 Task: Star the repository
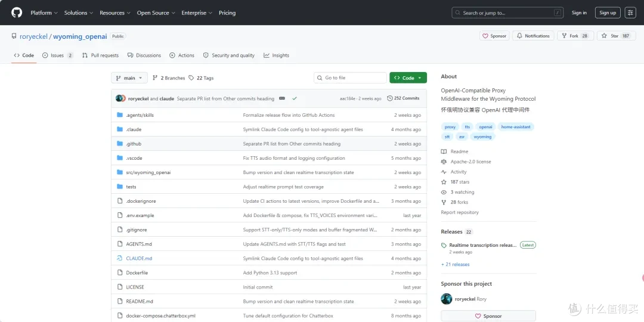point(616,36)
